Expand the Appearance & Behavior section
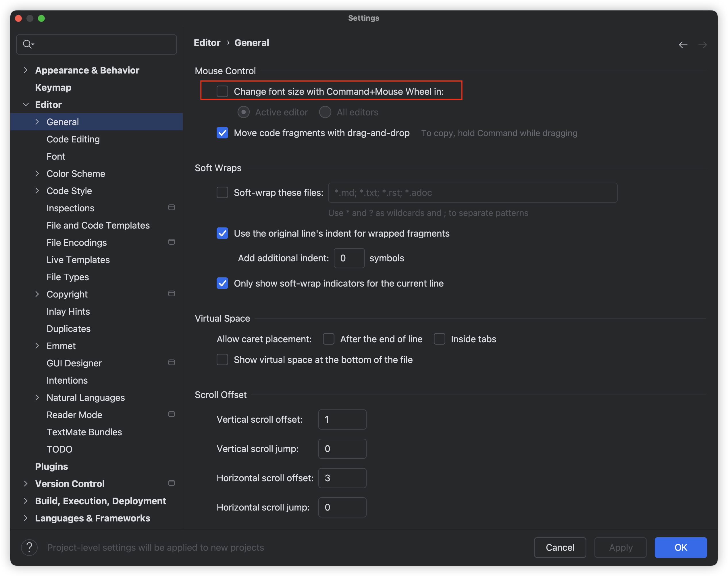The height and width of the screenshot is (576, 728). pos(26,70)
